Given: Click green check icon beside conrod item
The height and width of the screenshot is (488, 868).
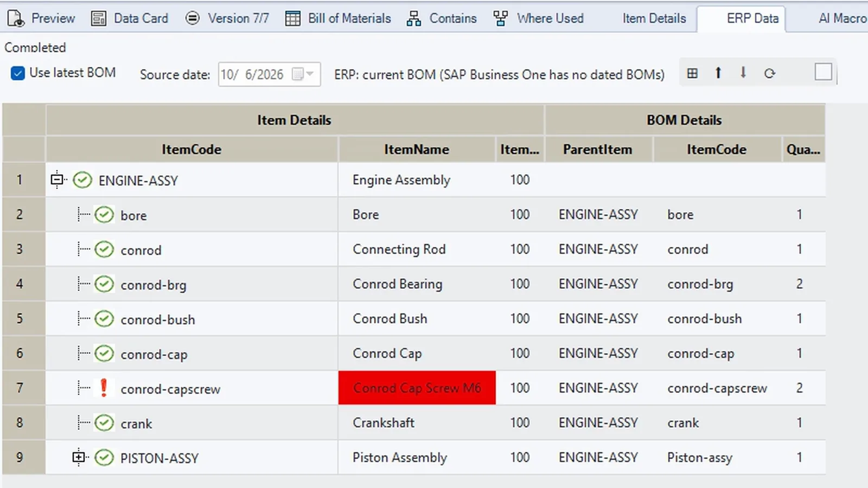Looking at the screenshot, I should [104, 249].
